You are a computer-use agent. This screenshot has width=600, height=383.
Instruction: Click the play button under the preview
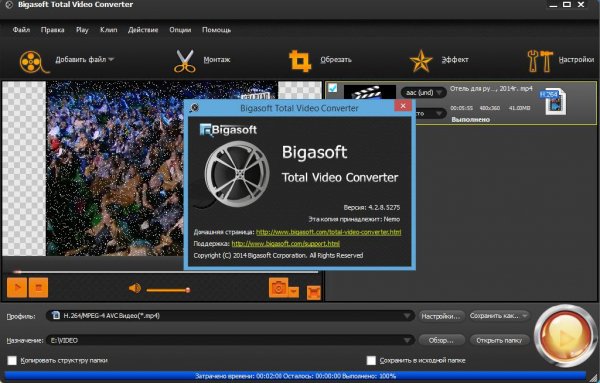pyautogui.click(x=17, y=287)
